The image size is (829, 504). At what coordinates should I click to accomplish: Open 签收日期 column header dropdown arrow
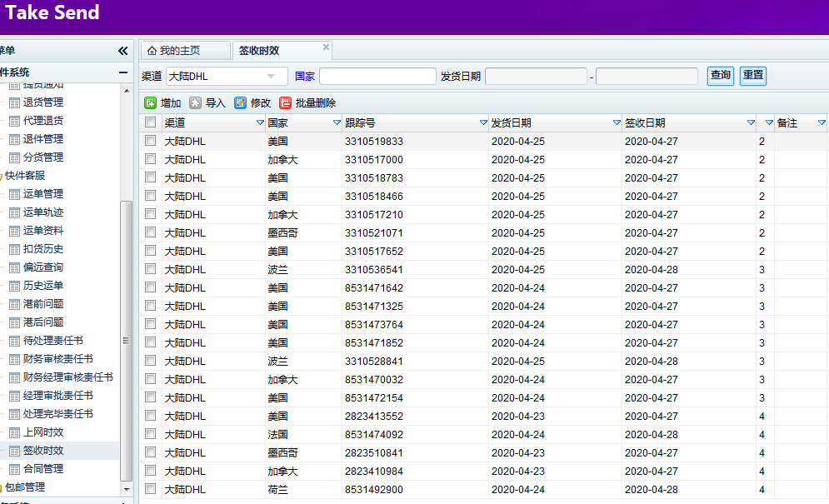click(x=751, y=123)
